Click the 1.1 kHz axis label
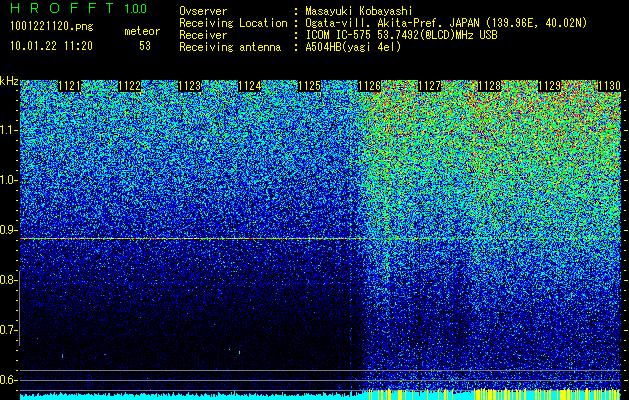The width and height of the screenshot is (629, 400). click(8, 130)
